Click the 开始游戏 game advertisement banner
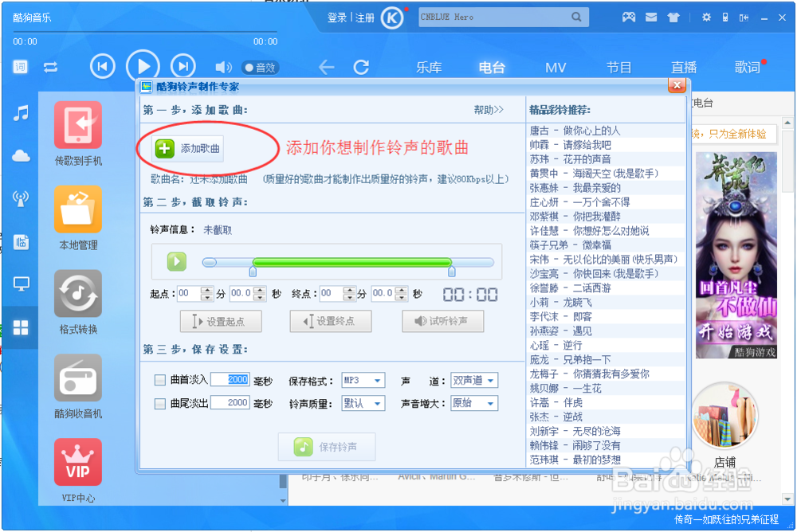Image resolution: width=797 pixels, height=532 pixels. 736,255
